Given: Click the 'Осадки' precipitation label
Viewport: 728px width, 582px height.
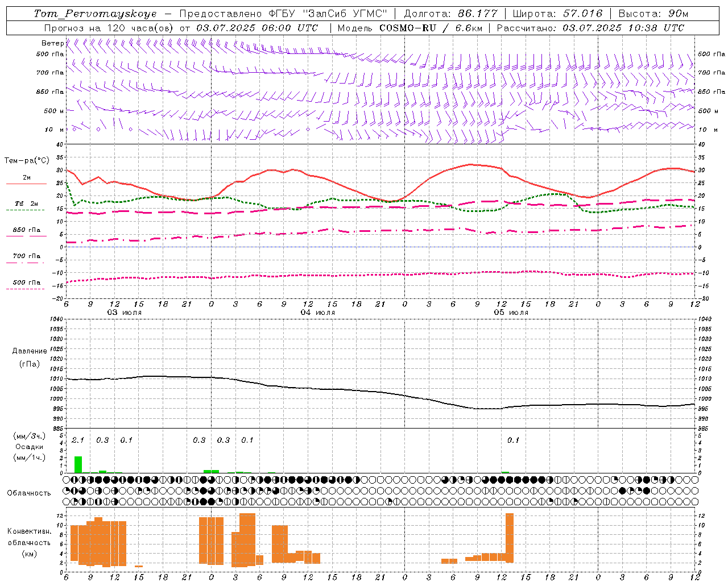Looking at the screenshot, I should point(29,447).
